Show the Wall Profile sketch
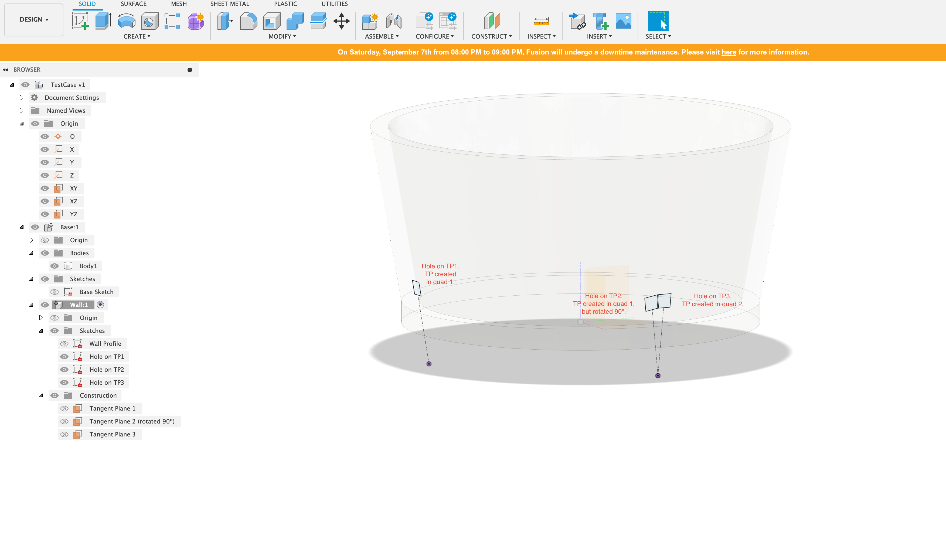This screenshot has height=560, width=946. click(64, 344)
